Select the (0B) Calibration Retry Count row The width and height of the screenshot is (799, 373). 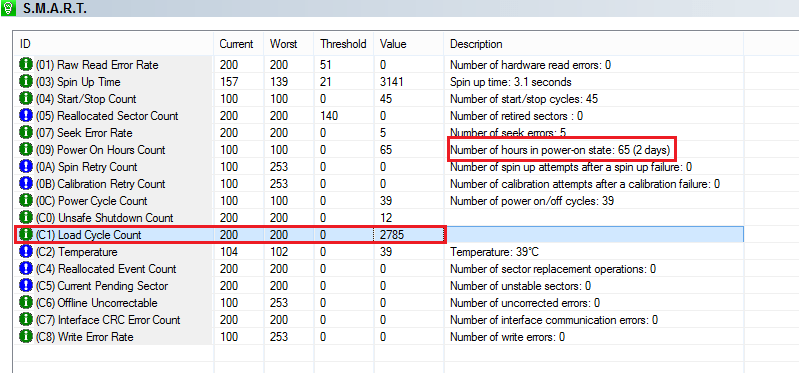click(x=379, y=183)
